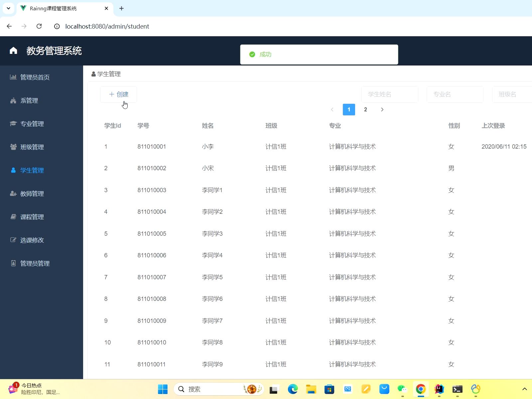Viewport: 532px width, 399px height.
Task: Focus the 专业名 search field
Action: click(455, 94)
